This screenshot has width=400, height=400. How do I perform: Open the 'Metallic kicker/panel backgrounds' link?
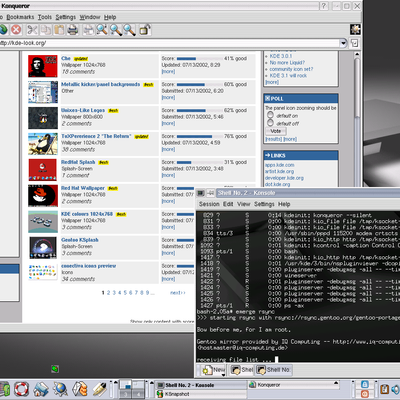pyautogui.click(x=101, y=84)
